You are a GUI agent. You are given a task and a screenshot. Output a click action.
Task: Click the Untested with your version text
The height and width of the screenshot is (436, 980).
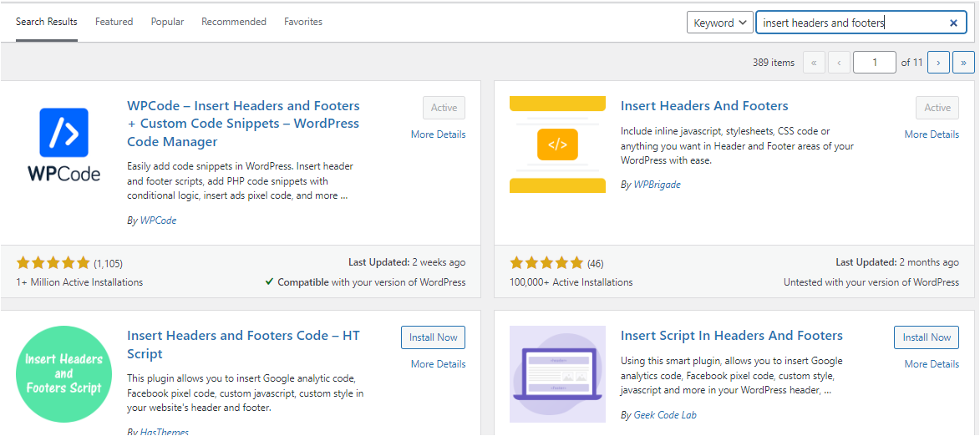[x=871, y=282]
